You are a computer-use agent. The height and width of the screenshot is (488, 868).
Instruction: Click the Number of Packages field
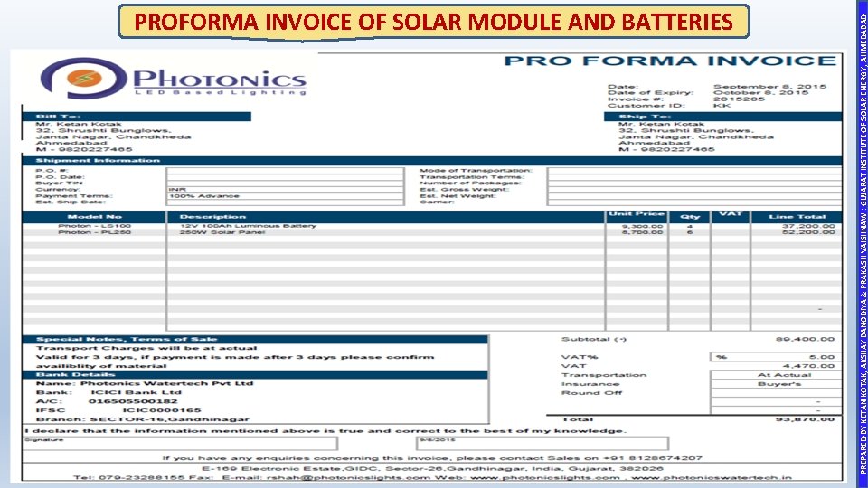(694, 183)
